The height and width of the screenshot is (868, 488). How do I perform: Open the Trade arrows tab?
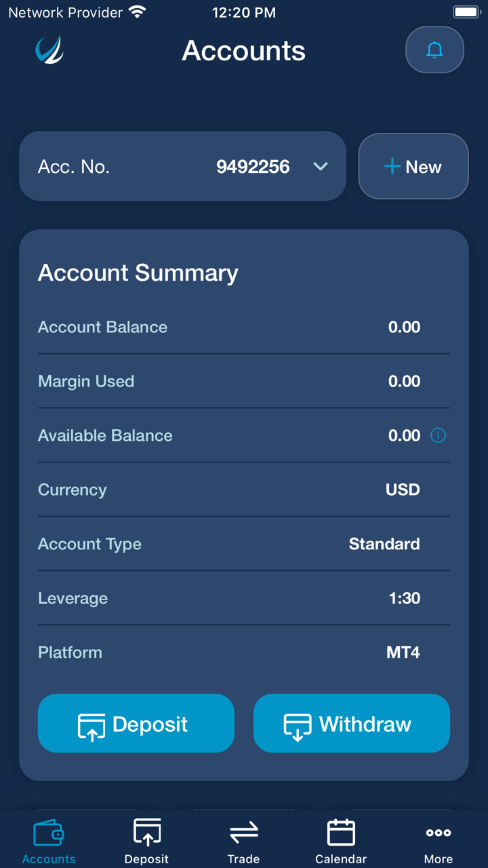coord(244,840)
